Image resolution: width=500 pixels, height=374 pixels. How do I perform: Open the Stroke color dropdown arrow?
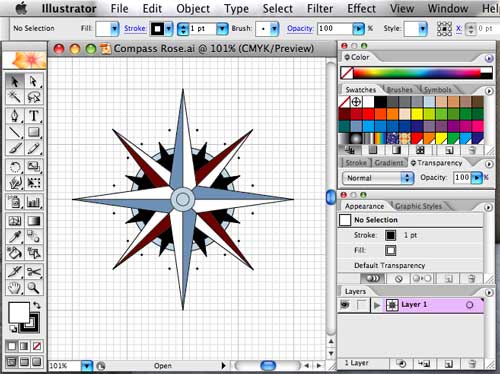169,29
